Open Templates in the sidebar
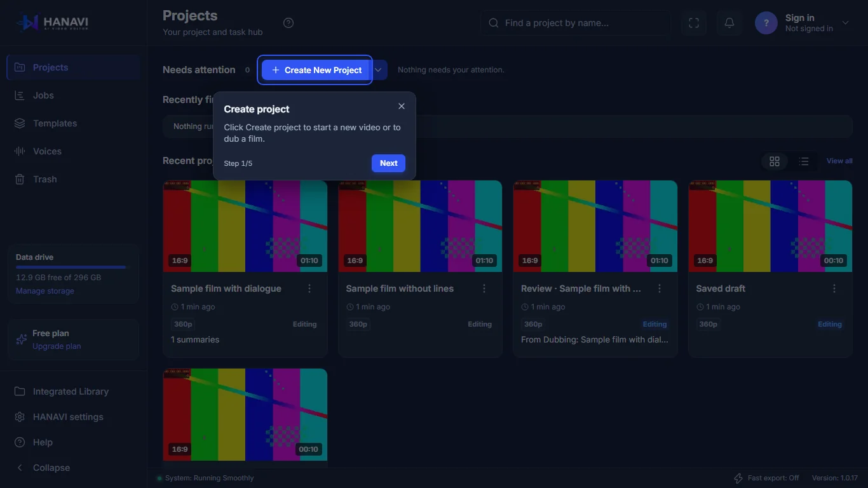868x488 pixels. coord(74,123)
